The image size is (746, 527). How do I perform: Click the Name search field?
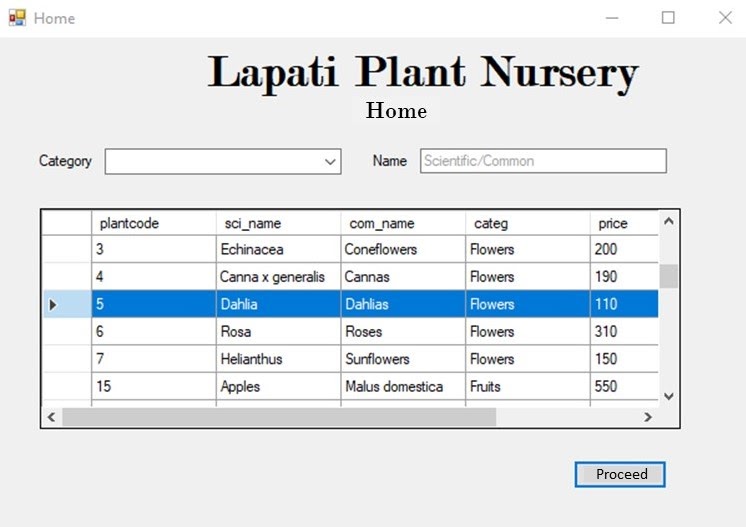click(x=542, y=161)
